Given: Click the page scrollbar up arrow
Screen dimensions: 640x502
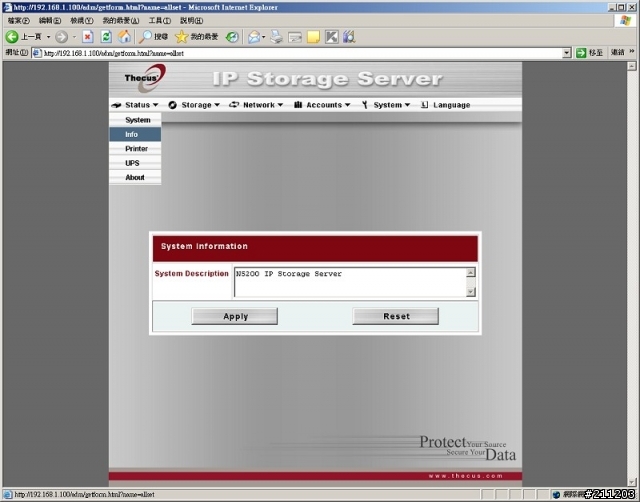Looking at the screenshot, I should 632,66.
